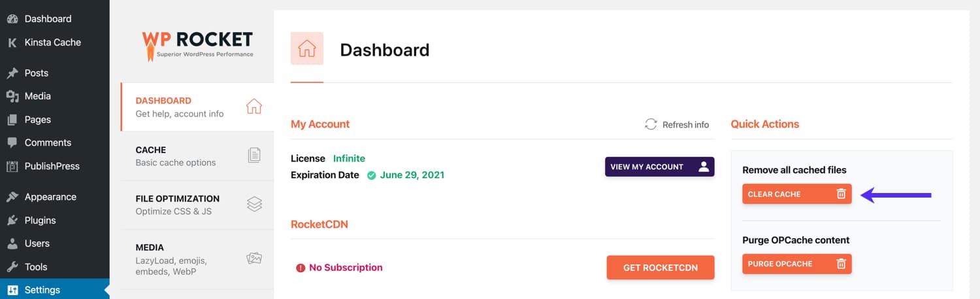Viewport: 980px width, 299px height.
Task: Open Settings in the WordPress menu
Action: click(x=42, y=290)
